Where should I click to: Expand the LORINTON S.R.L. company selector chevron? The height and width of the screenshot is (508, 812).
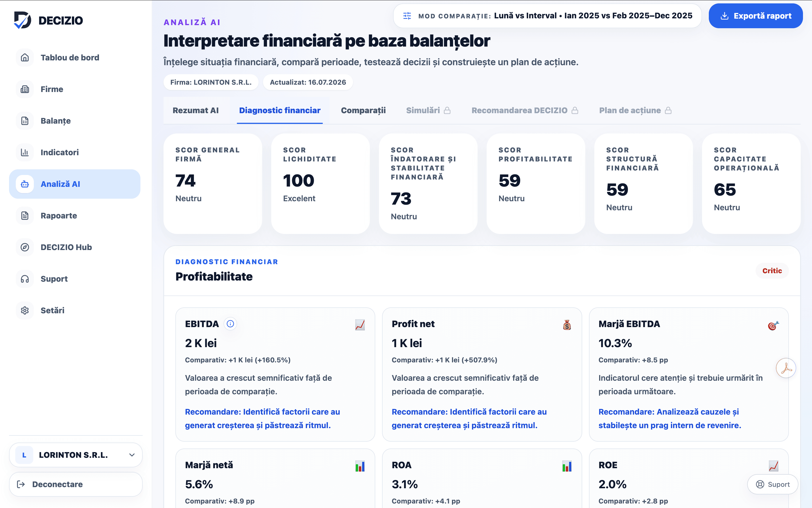pyautogui.click(x=132, y=455)
